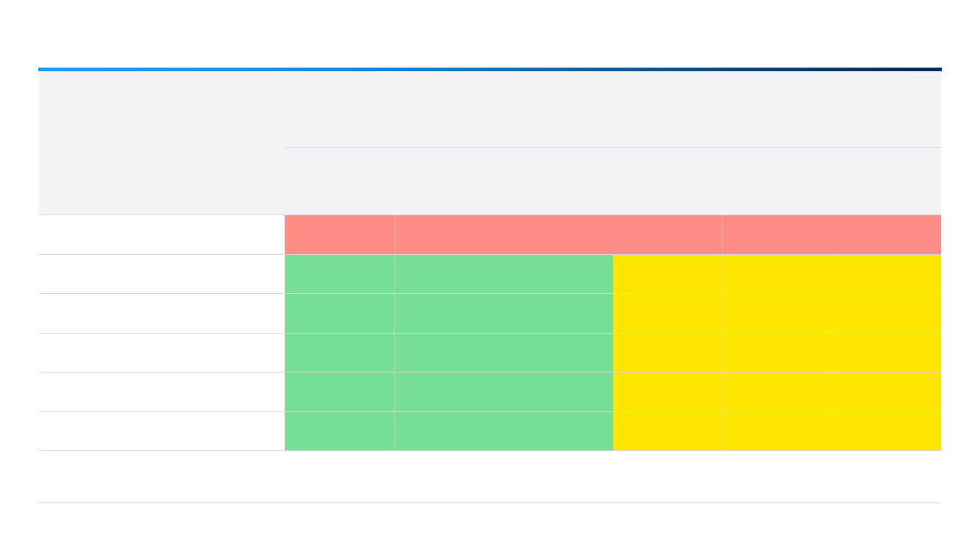Viewport: 980px width, 551px height.
Task: Click the rightmost yellow cell in the top yellow row
Action: pos(886,274)
